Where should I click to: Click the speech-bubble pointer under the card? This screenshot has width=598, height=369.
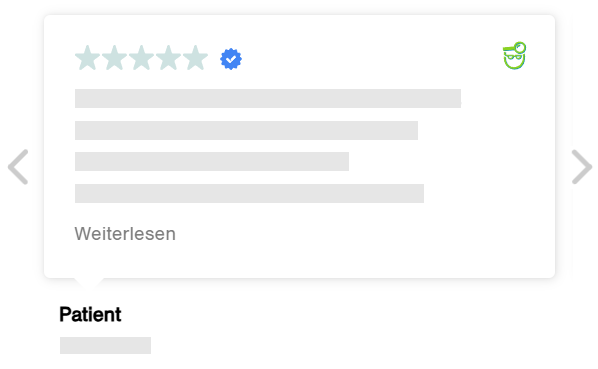(x=89, y=283)
